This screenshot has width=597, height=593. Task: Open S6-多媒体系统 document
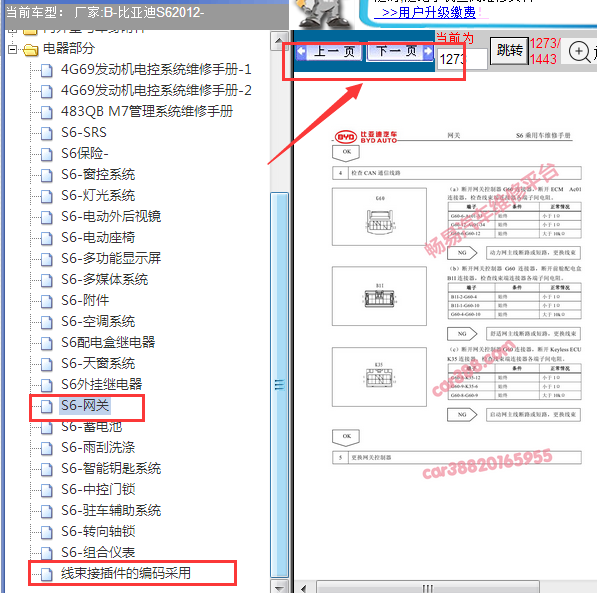(x=104, y=280)
